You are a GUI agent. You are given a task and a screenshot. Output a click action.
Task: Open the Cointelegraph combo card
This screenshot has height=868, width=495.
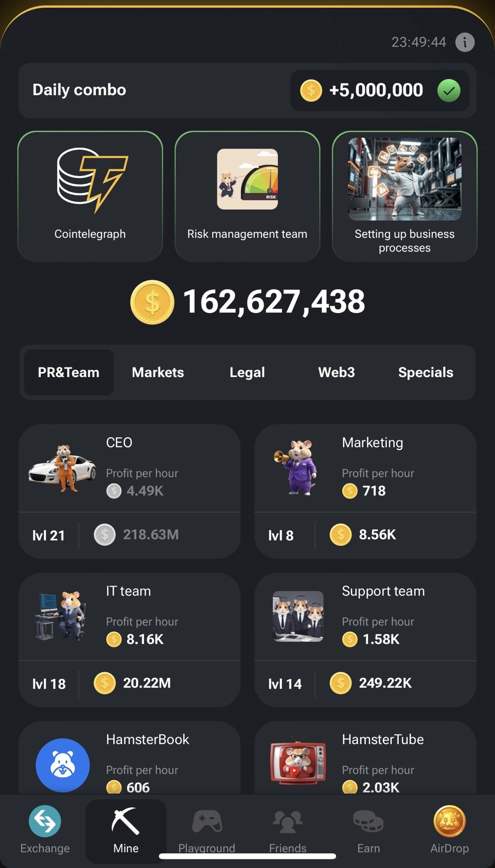pos(90,196)
